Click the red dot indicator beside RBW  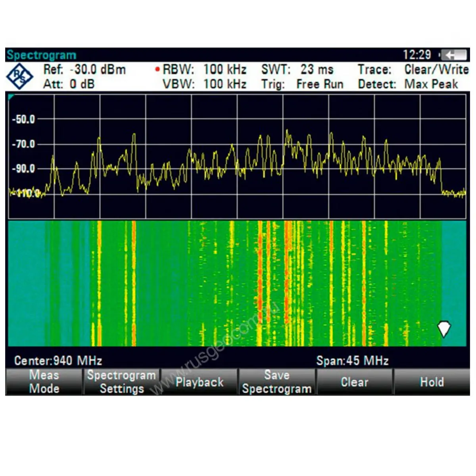[x=157, y=70]
